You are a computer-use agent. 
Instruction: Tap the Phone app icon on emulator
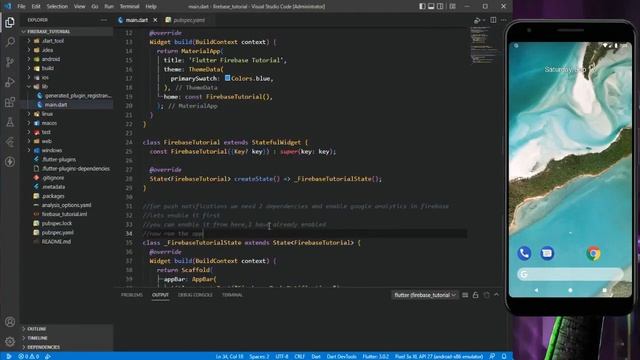click(x=524, y=253)
